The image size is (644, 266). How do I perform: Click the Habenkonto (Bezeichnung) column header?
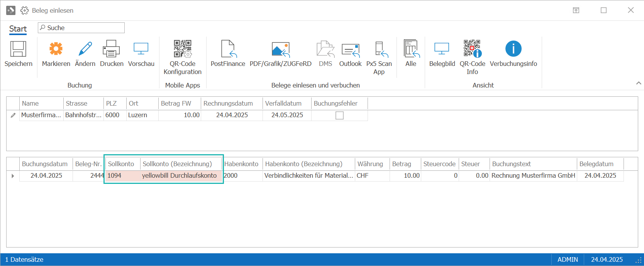point(309,164)
